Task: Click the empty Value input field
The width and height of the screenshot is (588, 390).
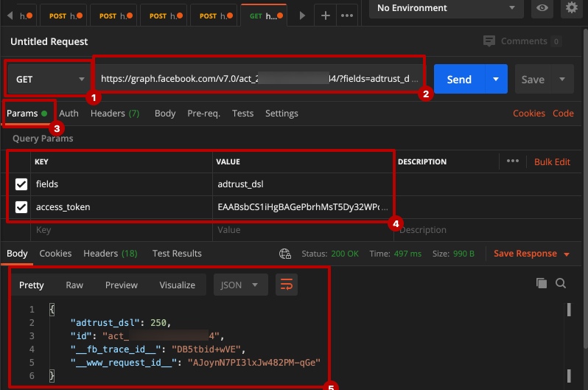Action: (x=303, y=230)
